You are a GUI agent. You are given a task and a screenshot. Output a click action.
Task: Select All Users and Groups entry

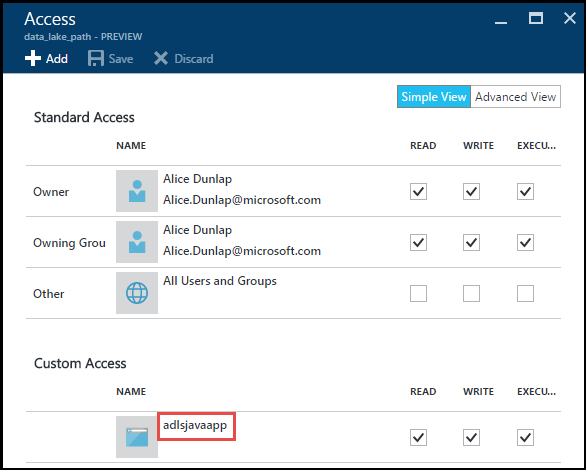[220, 281]
